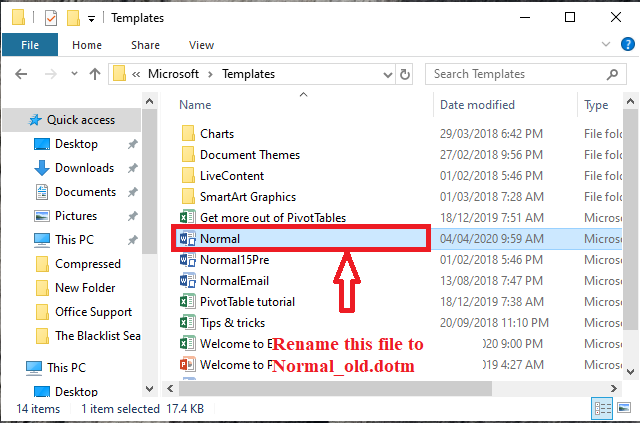Click the Properties quick access toolbar icon
The width and height of the screenshot is (640, 423).
[x=50, y=18]
